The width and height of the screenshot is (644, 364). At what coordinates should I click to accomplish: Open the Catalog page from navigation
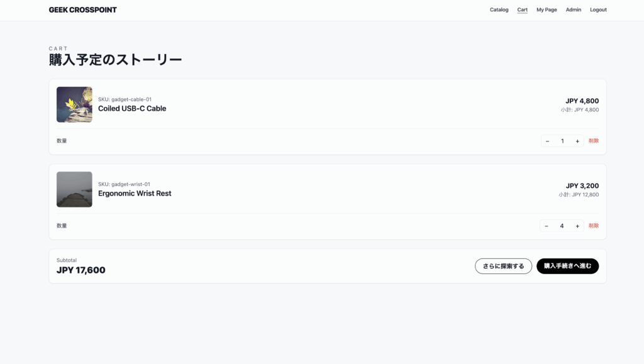tap(499, 10)
